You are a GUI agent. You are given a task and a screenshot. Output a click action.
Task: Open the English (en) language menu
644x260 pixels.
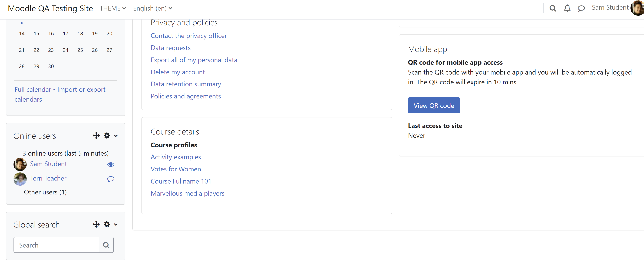pos(153,8)
